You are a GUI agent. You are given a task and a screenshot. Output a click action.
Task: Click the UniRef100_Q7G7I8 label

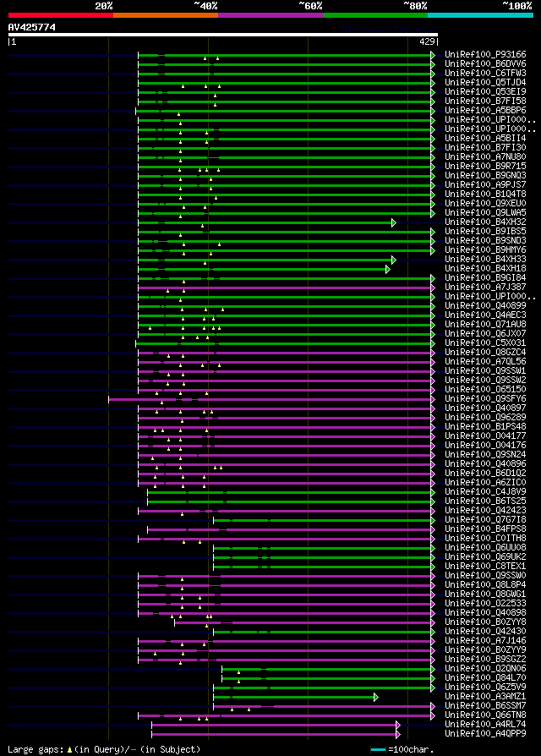pos(485,520)
